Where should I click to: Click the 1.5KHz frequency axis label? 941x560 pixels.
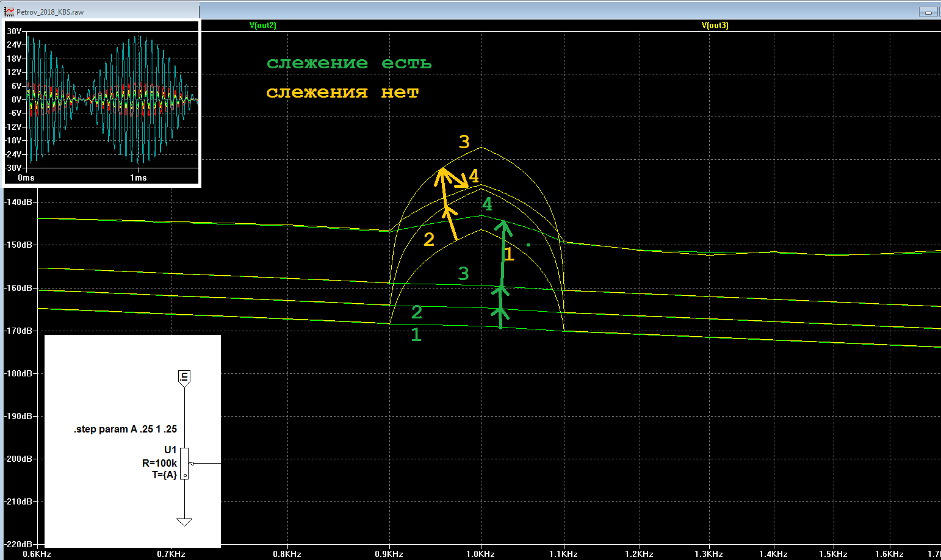point(834,554)
